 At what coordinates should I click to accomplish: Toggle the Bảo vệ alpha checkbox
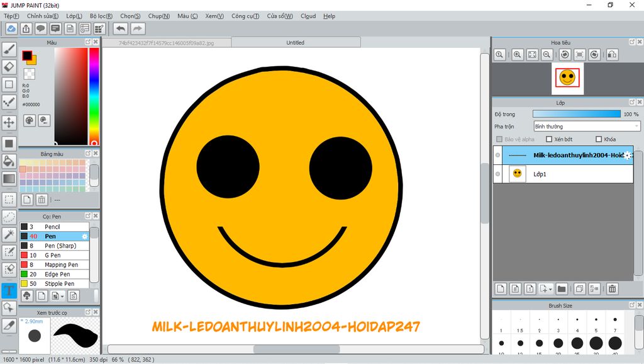pos(499,139)
